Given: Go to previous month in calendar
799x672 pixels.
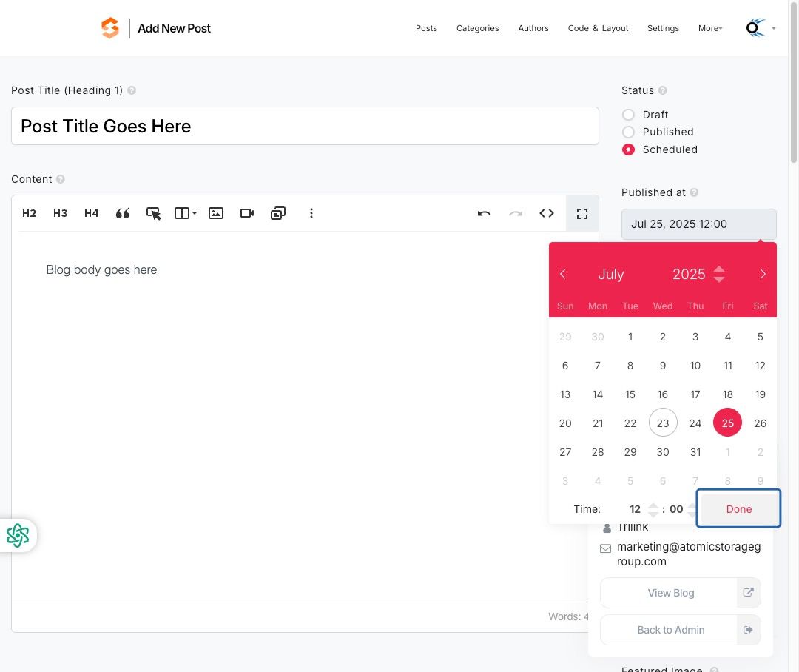Looking at the screenshot, I should click(x=562, y=274).
